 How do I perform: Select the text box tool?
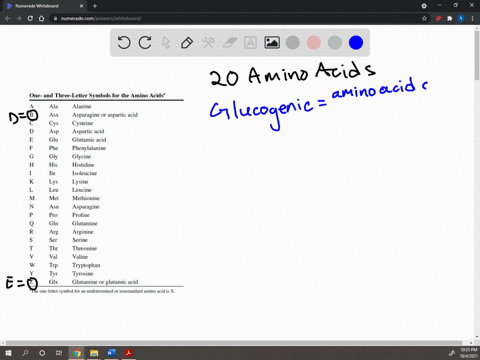pyautogui.click(x=250, y=43)
